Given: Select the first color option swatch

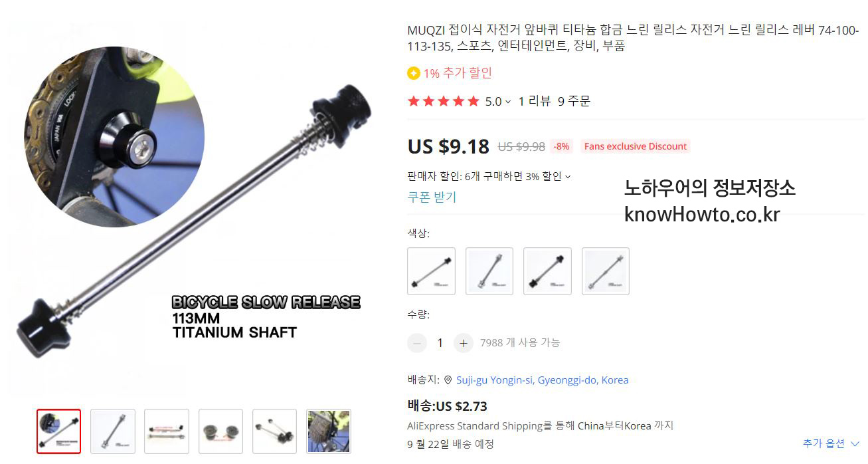Looking at the screenshot, I should (x=431, y=271).
